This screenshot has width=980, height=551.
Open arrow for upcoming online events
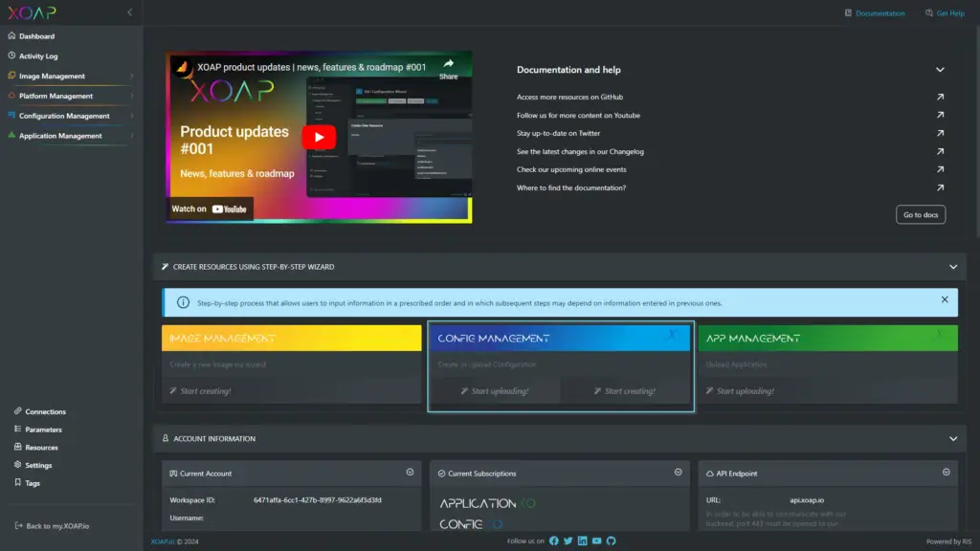tap(940, 169)
